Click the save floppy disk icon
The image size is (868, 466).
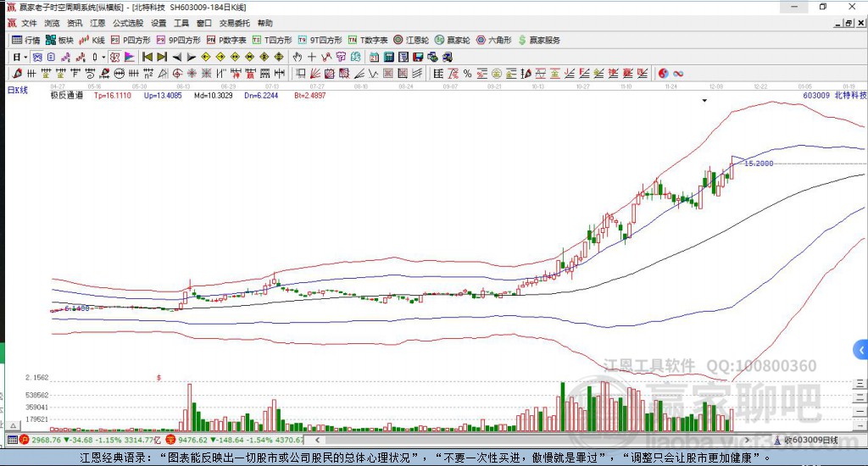418,57
